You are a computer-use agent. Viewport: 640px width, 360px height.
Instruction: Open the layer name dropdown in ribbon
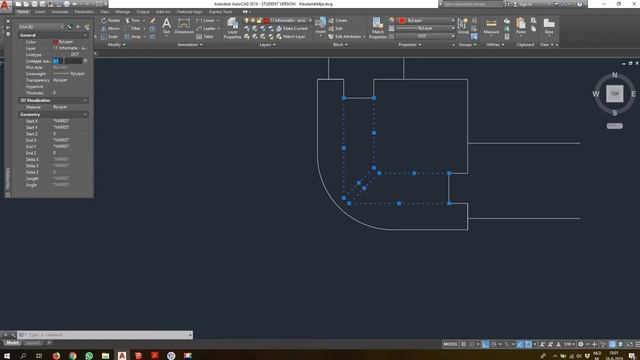[291, 20]
